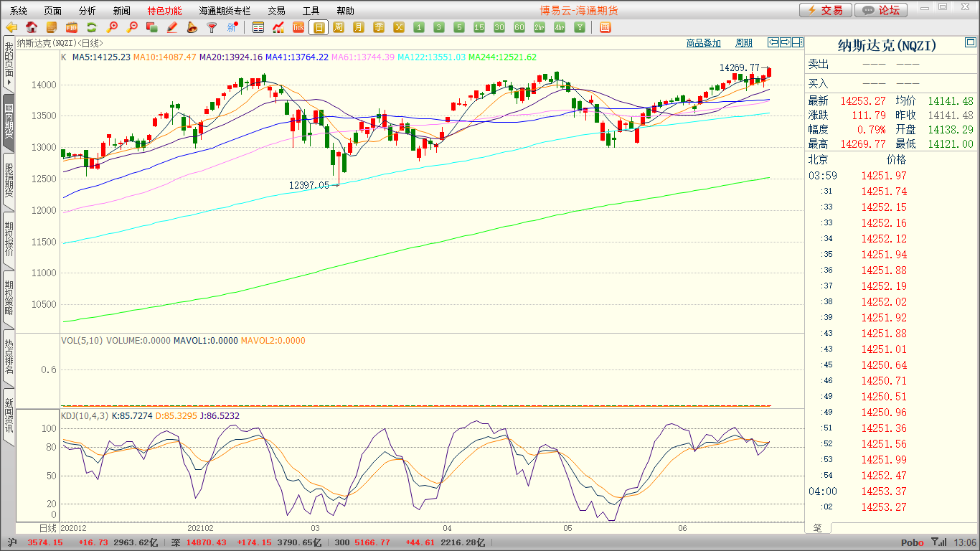Go to previous contract with left arrow box
This screenshot has height=551, width=980.
point(773,42)
